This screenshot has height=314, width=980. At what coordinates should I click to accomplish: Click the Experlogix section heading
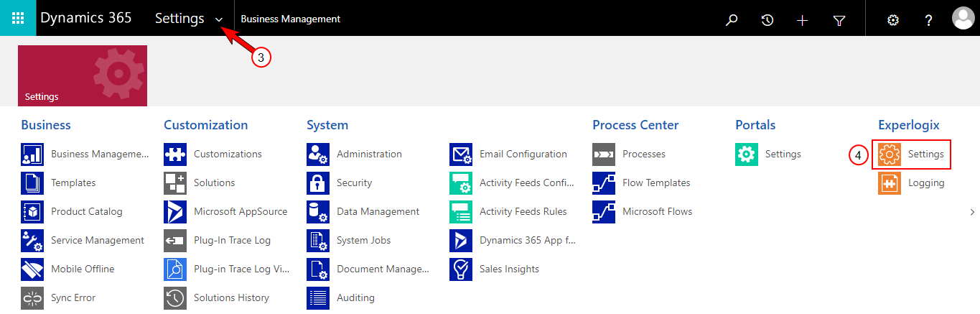[x=909, y=125]
